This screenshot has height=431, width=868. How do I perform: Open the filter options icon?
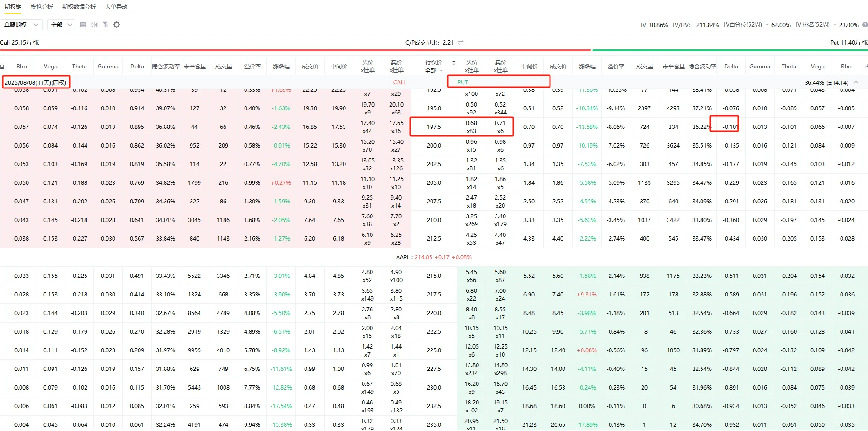coord(106,25)
